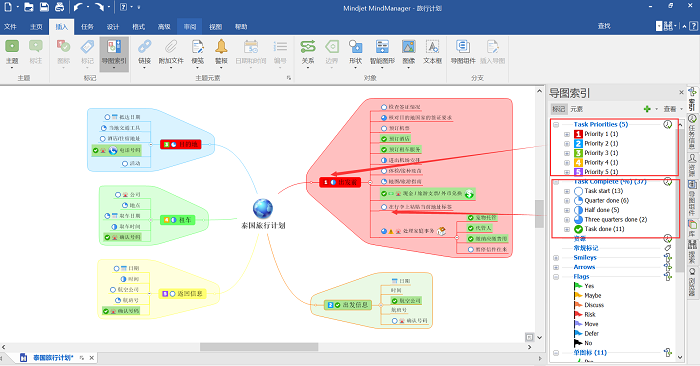Screen dimensions: 700x366
Task: Toggle the 导图索引 map index button
Action: 114,53
